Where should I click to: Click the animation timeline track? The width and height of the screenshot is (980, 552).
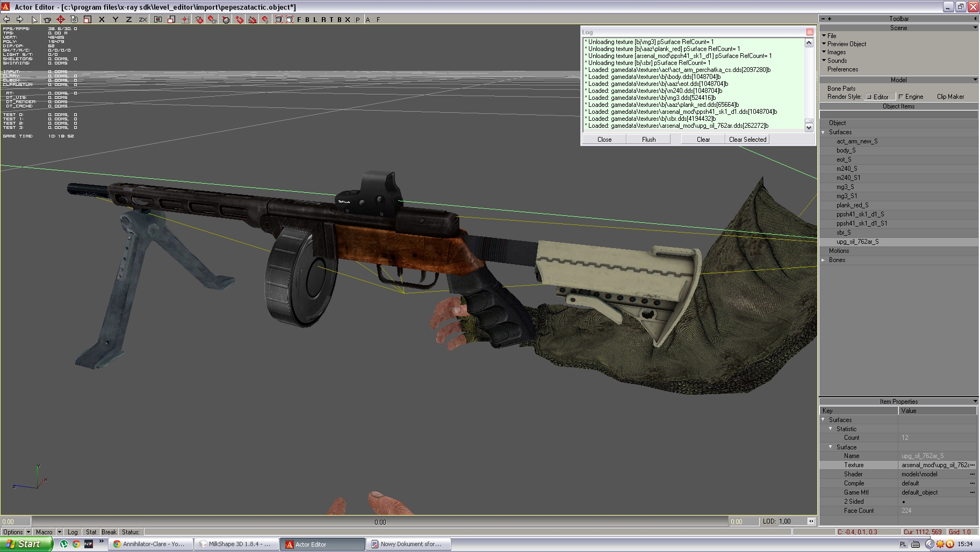(x=379, y=521)
